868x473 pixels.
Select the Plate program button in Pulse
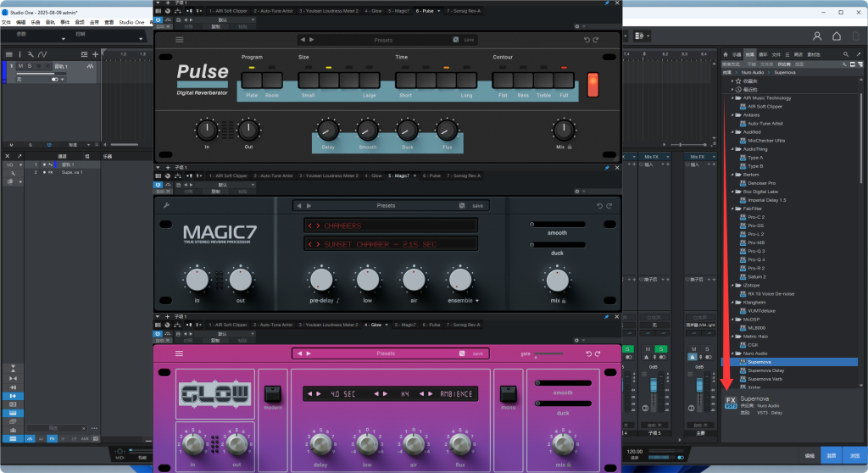coord(252,81)
